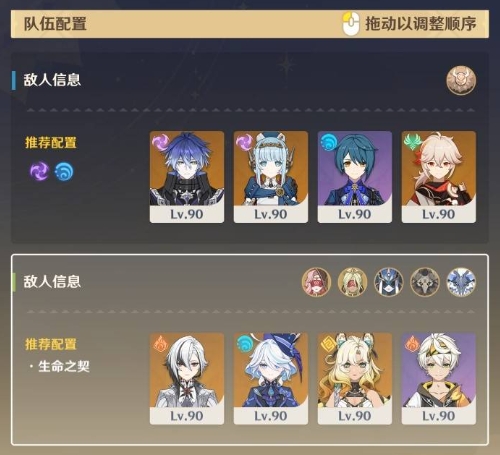Select the Pyro black-white haired character card
This screenshot has width=500, height=455.
pos(187,378)
